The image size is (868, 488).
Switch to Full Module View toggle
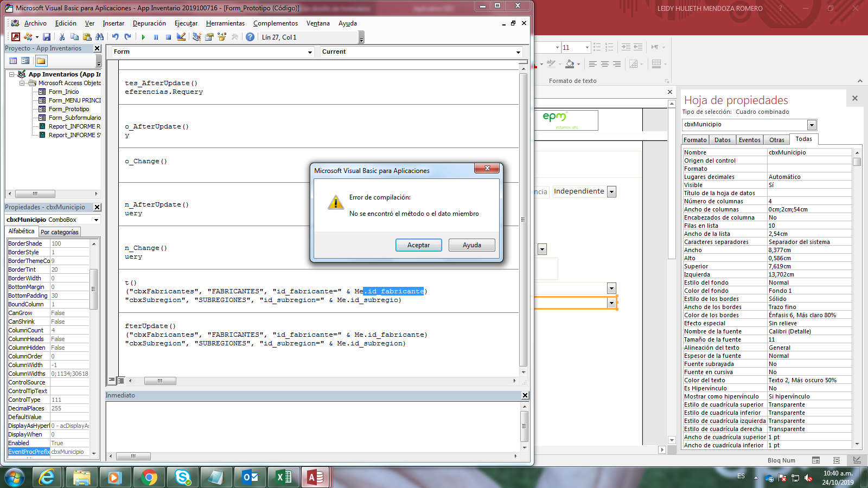coord(121,381)
